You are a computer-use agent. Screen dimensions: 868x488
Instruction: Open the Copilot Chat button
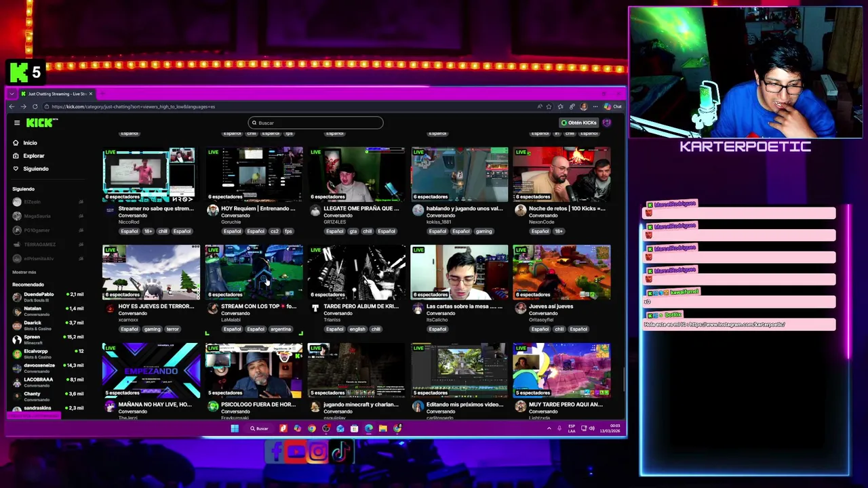click(x=612, y=106)
